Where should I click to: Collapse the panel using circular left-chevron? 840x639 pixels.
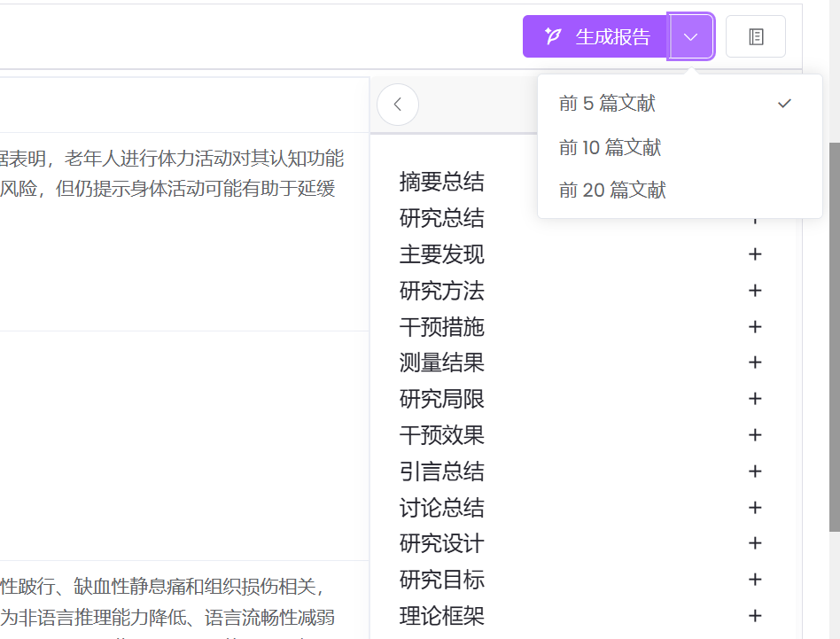tap(397, 104)
